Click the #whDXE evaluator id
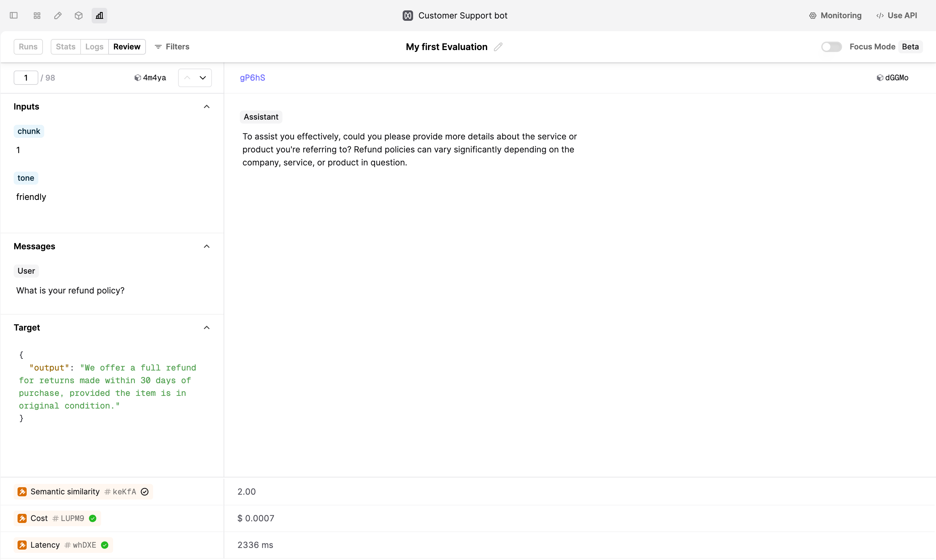Viewport: 936px width, 560px height. pyautogui.click(x=80, y=545)
